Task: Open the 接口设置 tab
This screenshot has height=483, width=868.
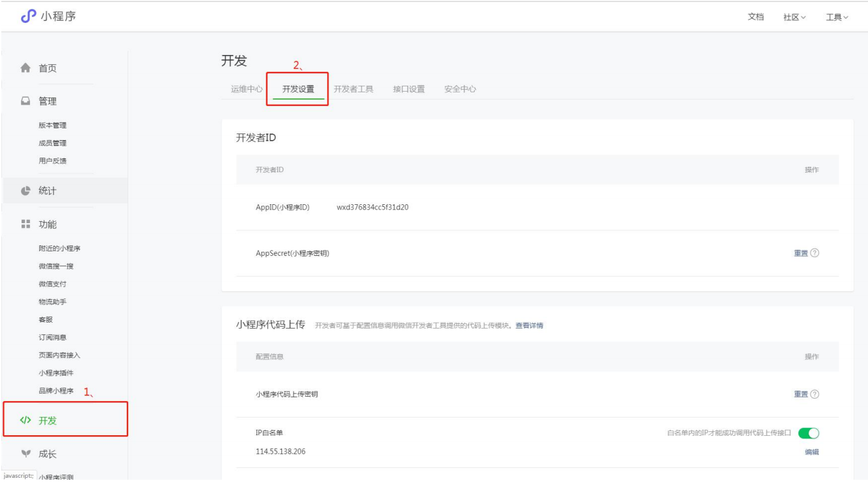Action: point(409,89)
